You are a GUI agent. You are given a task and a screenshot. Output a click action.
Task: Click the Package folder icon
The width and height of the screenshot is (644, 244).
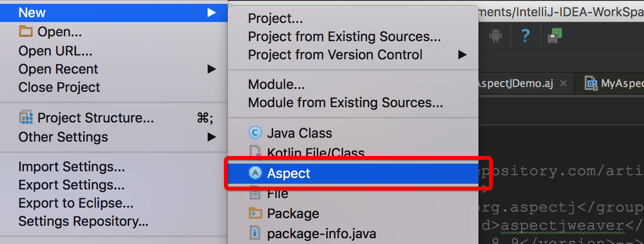256,213
